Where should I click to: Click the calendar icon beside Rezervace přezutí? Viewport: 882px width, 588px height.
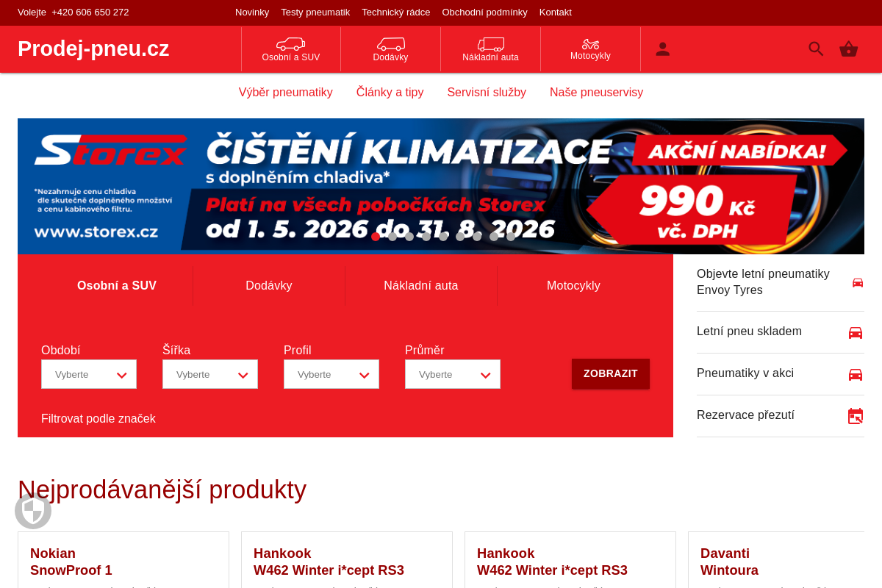[856, 416]
